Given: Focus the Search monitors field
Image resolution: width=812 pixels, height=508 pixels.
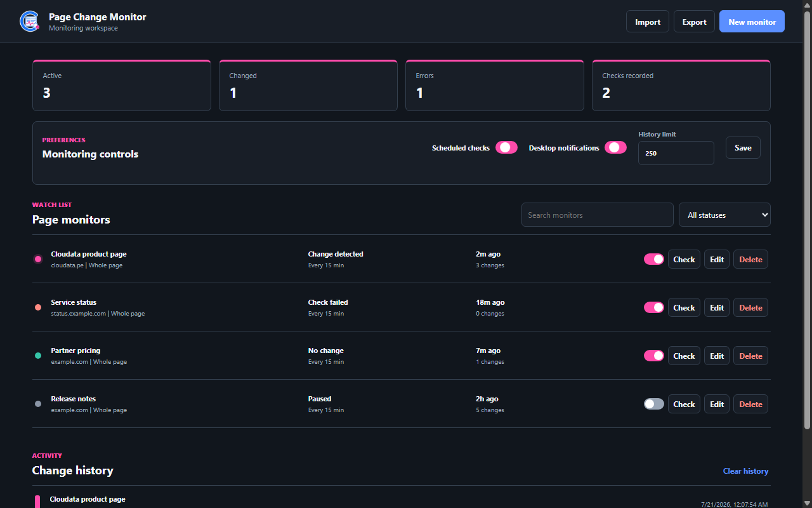Looking at the screenshot, I should point(597,215).
